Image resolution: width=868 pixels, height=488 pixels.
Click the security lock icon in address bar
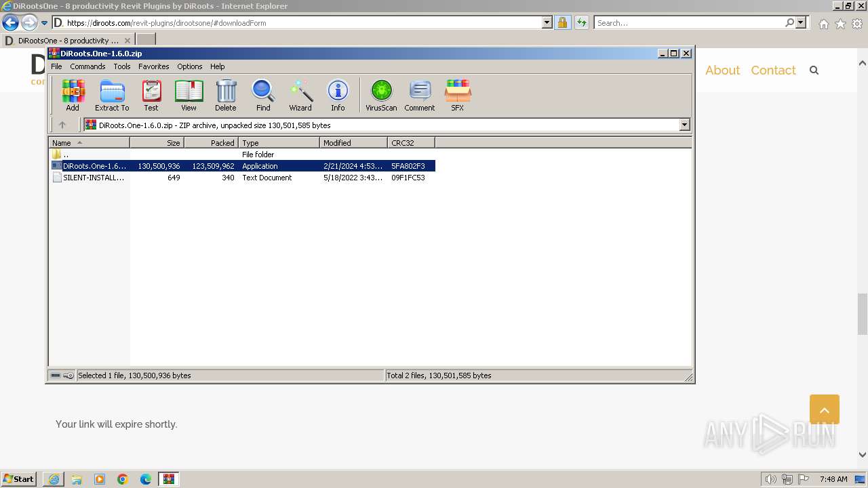[562, 22]
